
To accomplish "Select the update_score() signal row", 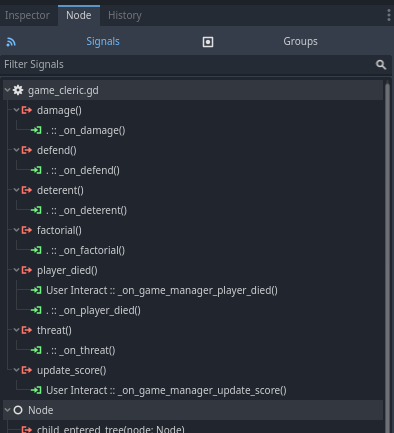I will [x=193, y=370].
